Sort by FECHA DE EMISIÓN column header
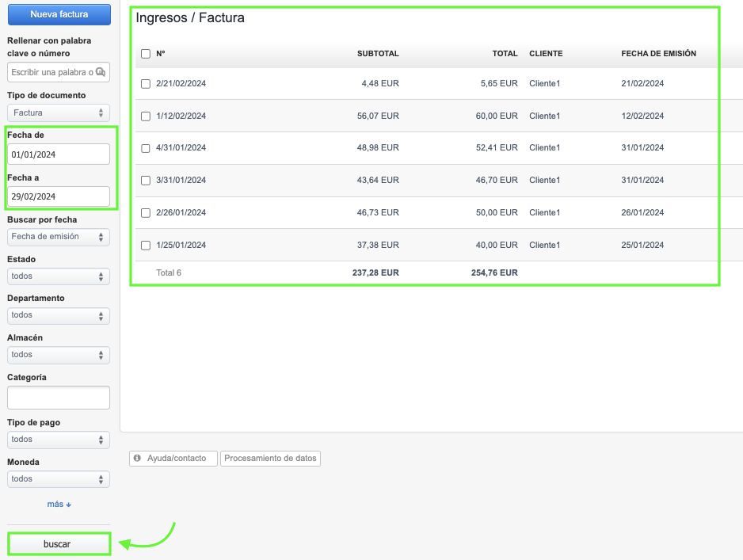743x560 pixels. [x=658, y=54]
